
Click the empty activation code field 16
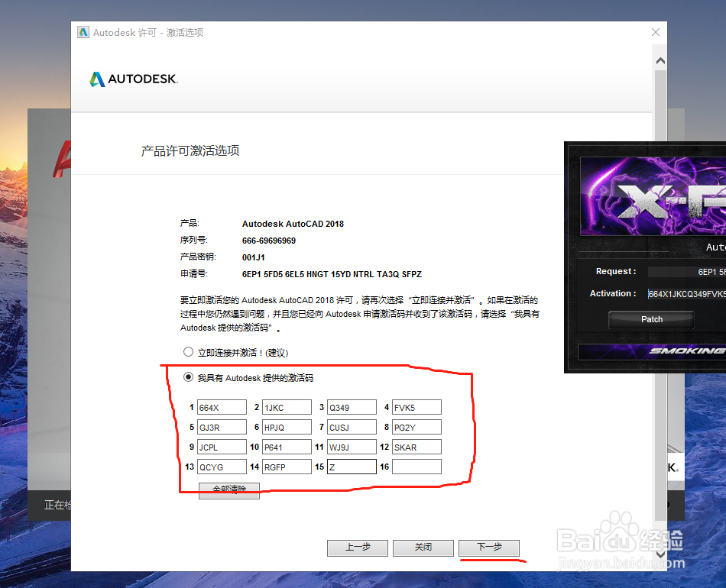(x=416, y=467)
